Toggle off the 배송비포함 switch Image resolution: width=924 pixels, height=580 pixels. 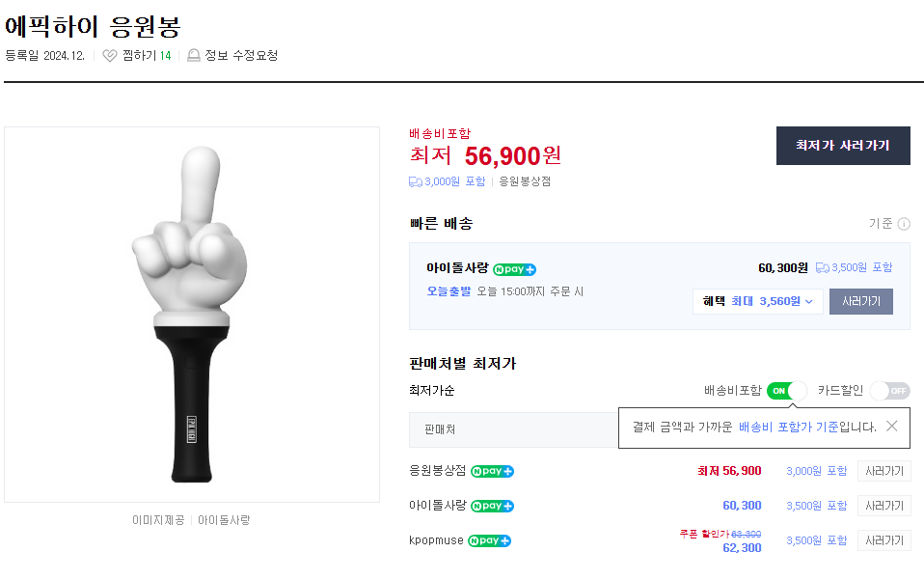(786, 391)
